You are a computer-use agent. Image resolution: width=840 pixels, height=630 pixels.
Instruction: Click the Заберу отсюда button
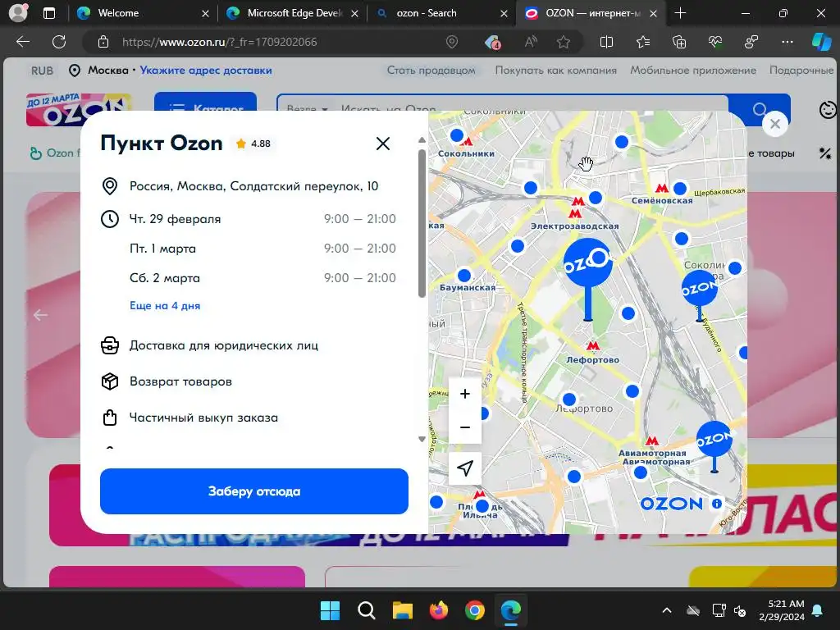click(254, 491)
